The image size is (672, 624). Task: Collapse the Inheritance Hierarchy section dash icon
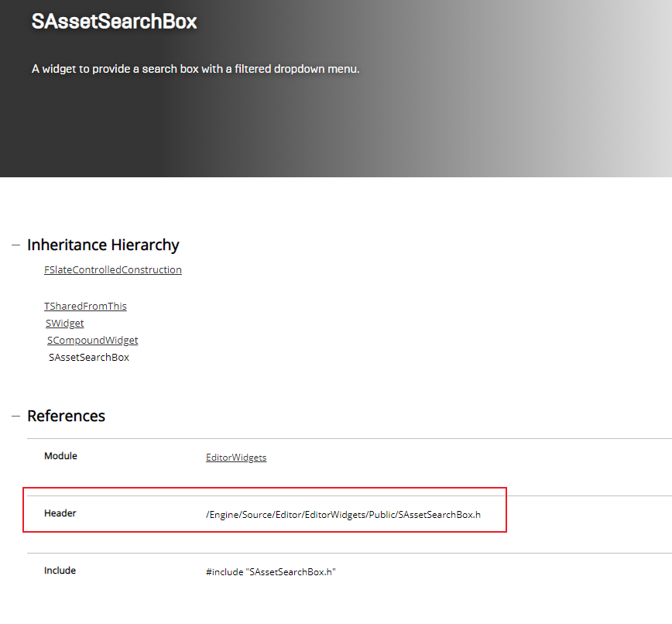[15, 245]
